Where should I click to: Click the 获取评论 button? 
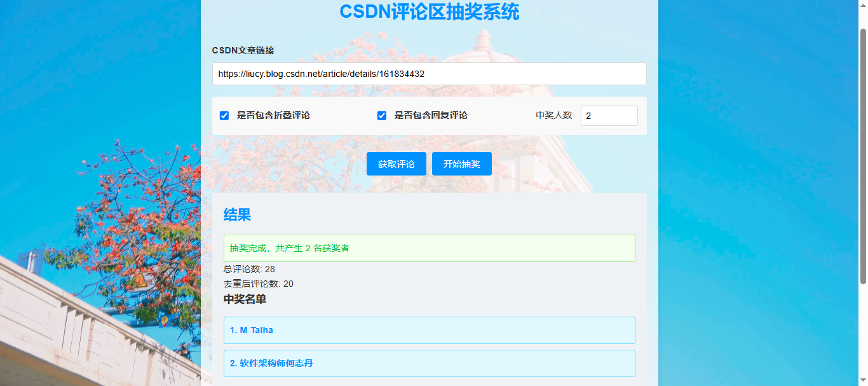pyautogui.click(x=397, y=164)
